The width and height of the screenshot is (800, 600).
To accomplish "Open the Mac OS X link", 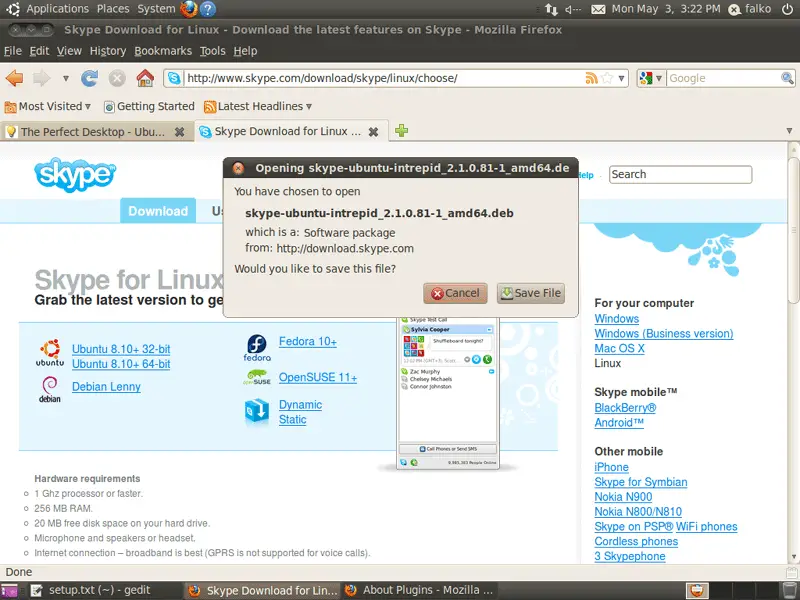I will click(619, 348).
